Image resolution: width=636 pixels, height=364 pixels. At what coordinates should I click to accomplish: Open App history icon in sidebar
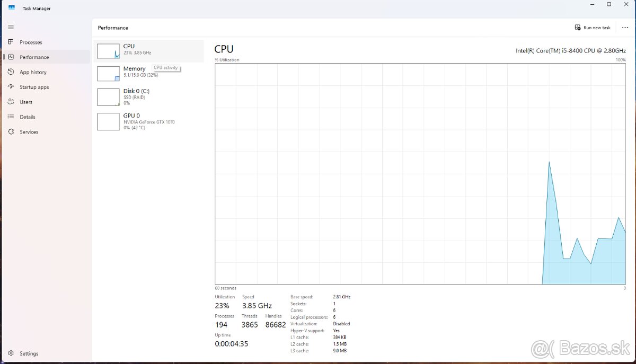pyautogui.click(x=11, y=72)
